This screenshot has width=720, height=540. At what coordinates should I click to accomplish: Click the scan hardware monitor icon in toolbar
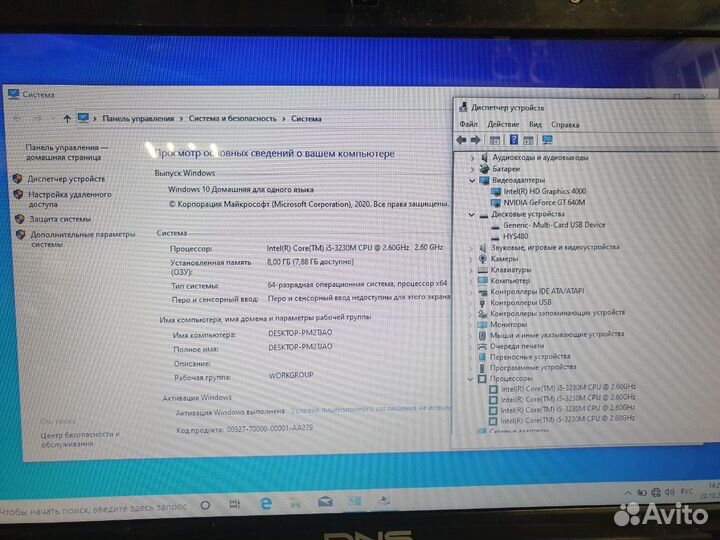coord(547,140)
